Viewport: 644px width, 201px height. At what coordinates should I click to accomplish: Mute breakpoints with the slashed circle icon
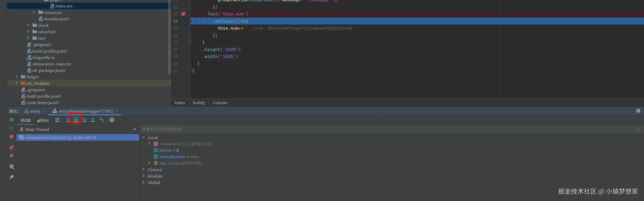12,156
